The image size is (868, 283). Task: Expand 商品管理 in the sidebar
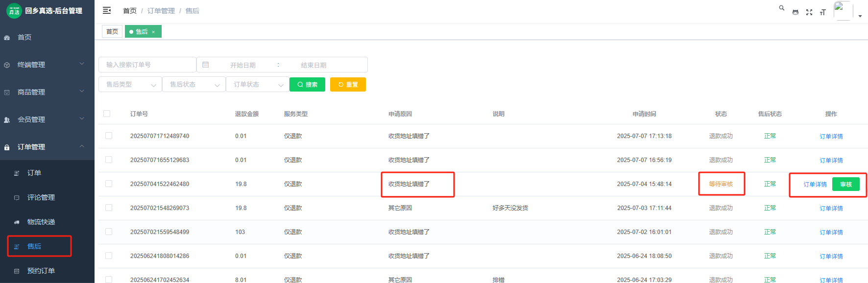pos(47,92)
